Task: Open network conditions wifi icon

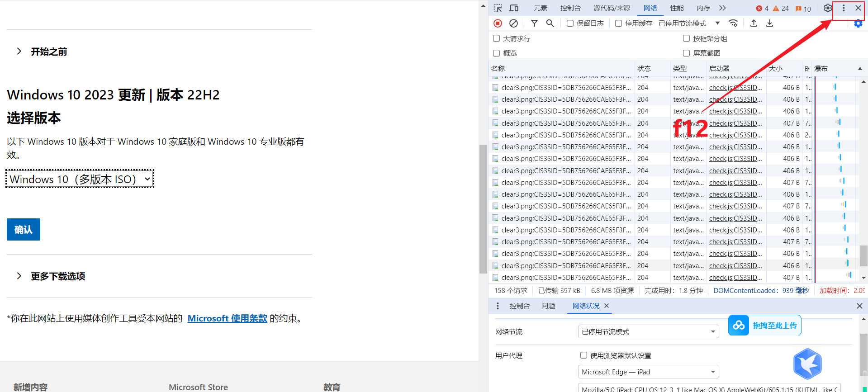Action: [x=733, y=23]
